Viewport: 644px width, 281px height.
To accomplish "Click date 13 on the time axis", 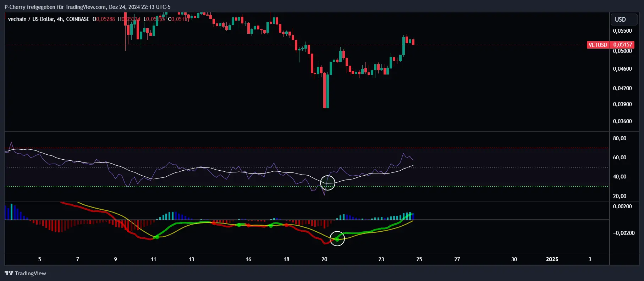I will tap(191, 259).
